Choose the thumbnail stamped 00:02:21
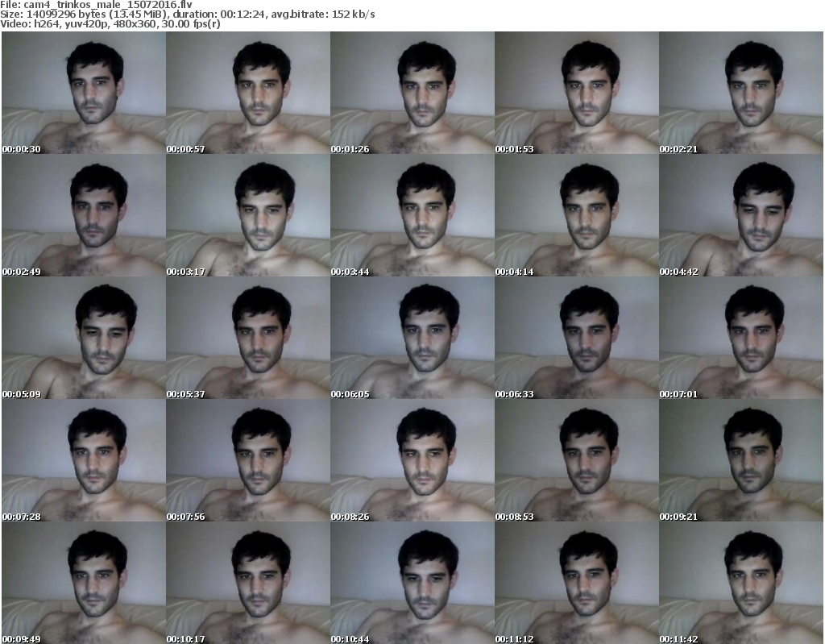825x644 pixels. (741, 93)
